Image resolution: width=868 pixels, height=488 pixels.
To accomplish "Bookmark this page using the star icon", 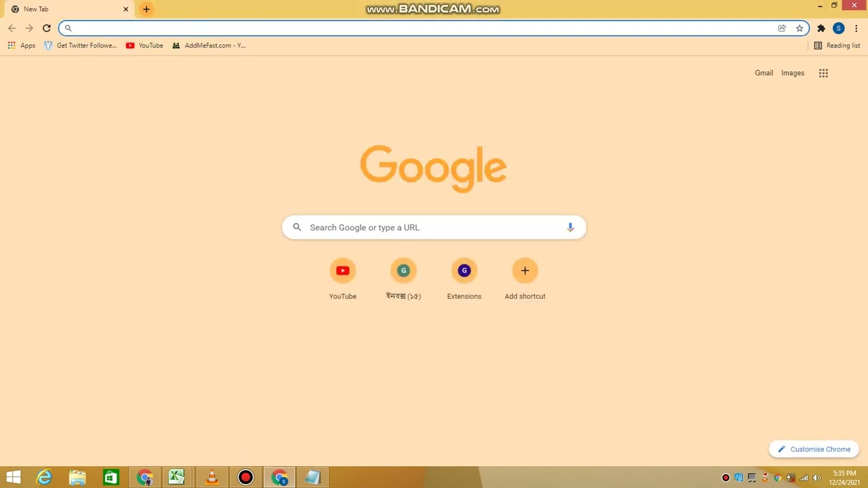I will (x=800, y=28).
